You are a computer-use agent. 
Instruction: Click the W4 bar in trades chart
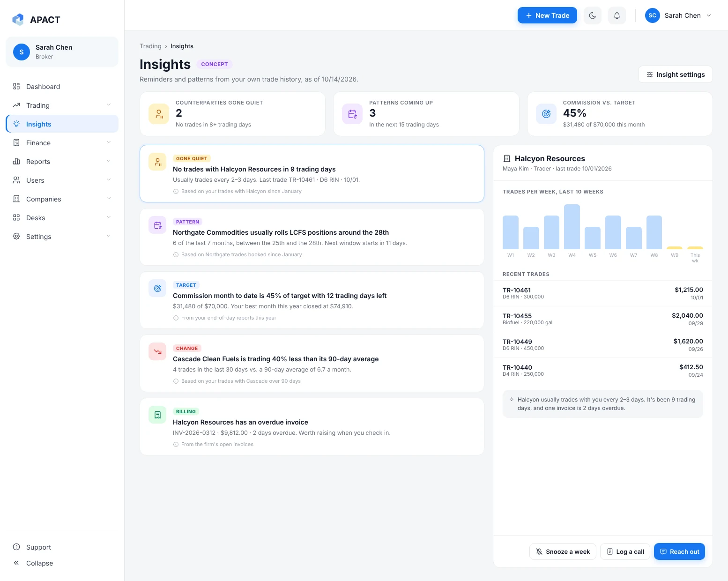click(572, 227)
